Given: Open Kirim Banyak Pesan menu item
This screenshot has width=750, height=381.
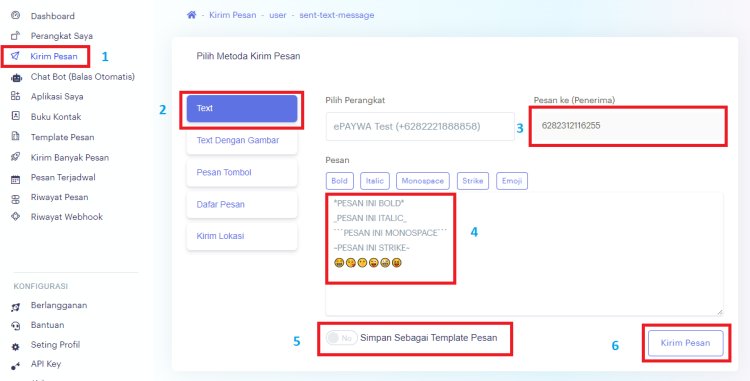Looking at the screenshot, I should 70,157.
